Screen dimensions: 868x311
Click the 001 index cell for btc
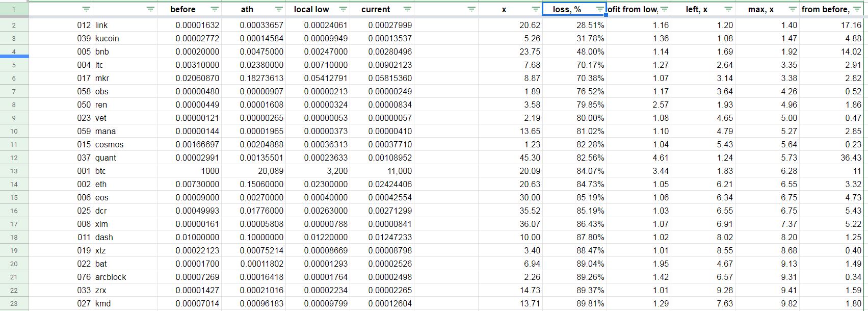tap(61, 171)
